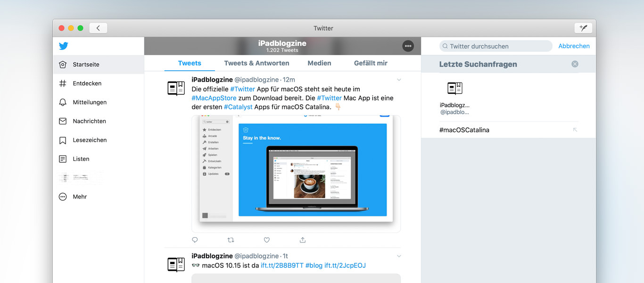This screenshot has width=644, height=283.
Task: Click Abbrechen to cancel the search
Action: 574,46
